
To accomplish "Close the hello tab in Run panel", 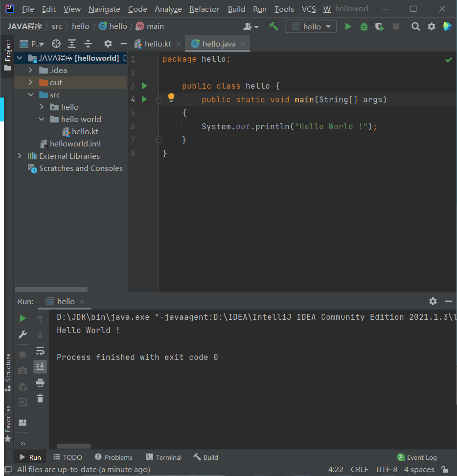I will (x=82, y=302).
